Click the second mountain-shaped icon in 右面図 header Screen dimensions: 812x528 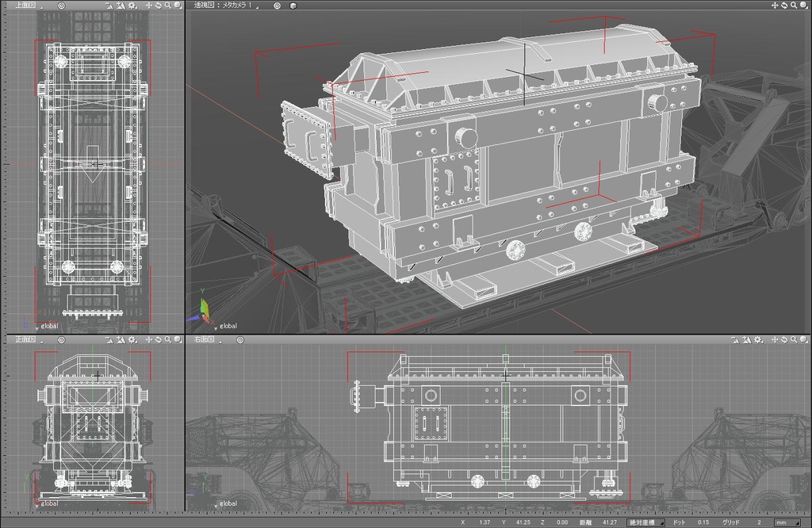coord(746,339)
